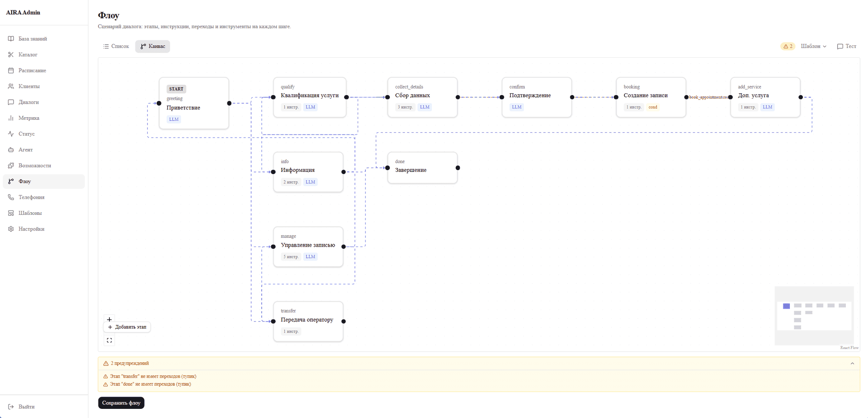Open Настройки from the sidebar
The width and height of the screenshot is (868, 418).
[x=43, y=229]
